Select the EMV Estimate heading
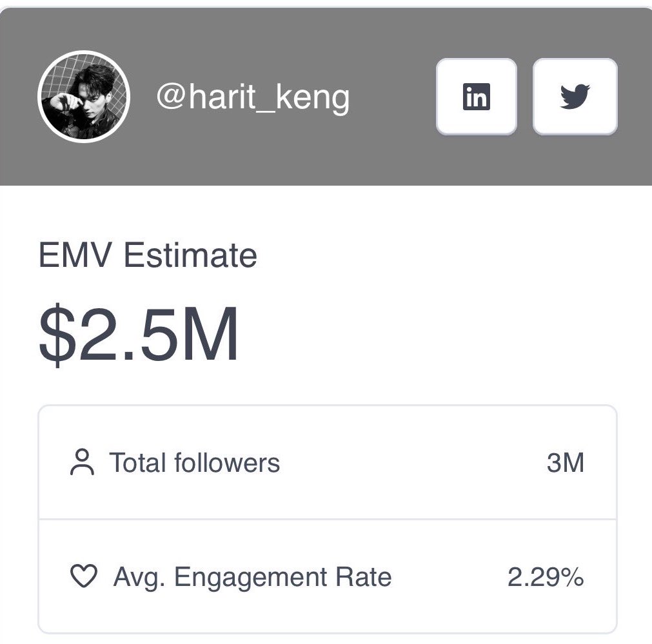 point(148,255)
